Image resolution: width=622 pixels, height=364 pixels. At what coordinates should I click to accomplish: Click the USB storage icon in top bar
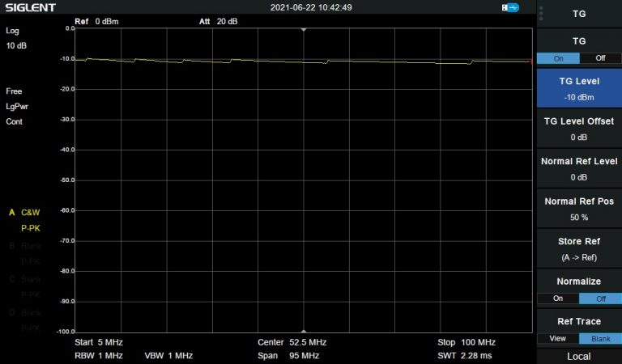(x=510, y=7)
